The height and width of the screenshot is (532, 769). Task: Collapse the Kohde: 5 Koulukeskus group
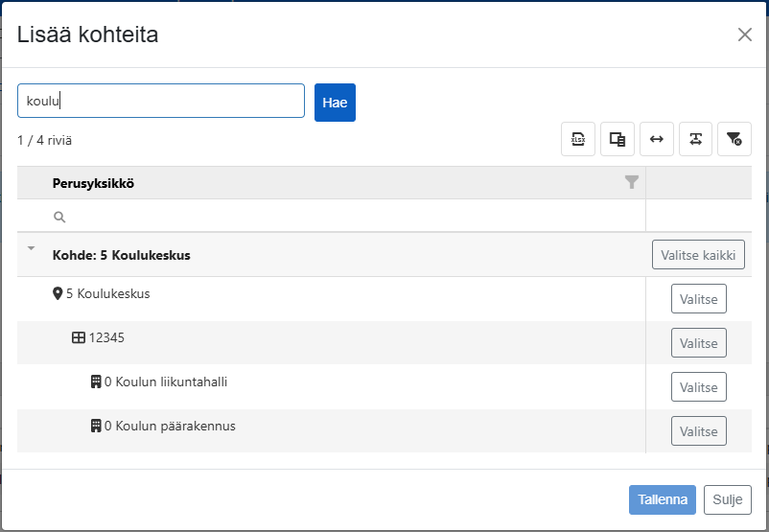pyautogui.click(x=31, y=248)
